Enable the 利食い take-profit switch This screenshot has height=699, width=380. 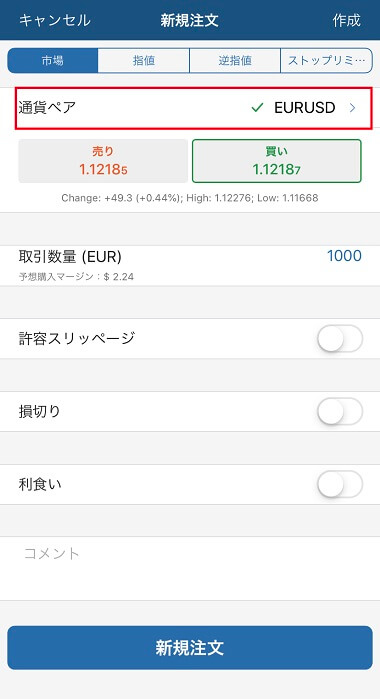340,484
